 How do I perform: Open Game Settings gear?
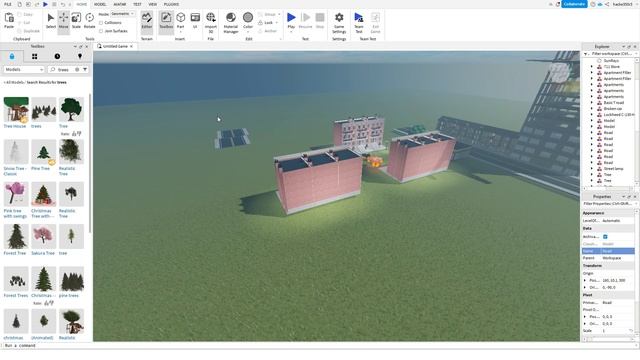(x=339, y=22)
